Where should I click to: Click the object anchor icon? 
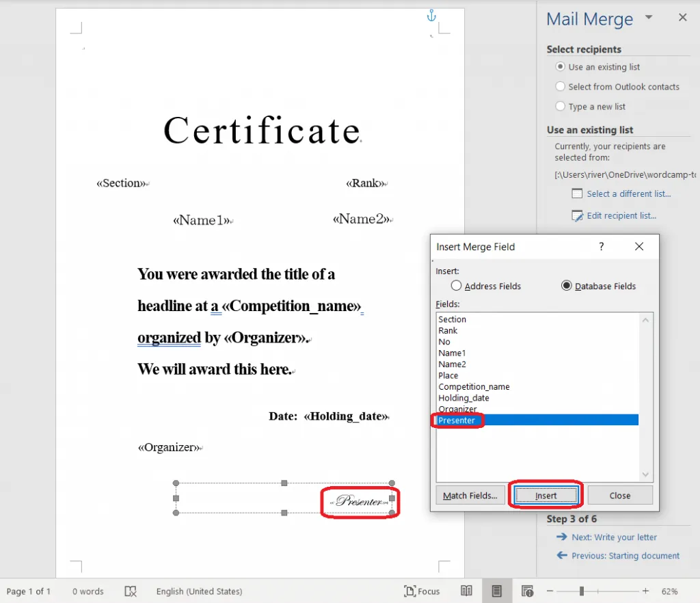point(431,15)
